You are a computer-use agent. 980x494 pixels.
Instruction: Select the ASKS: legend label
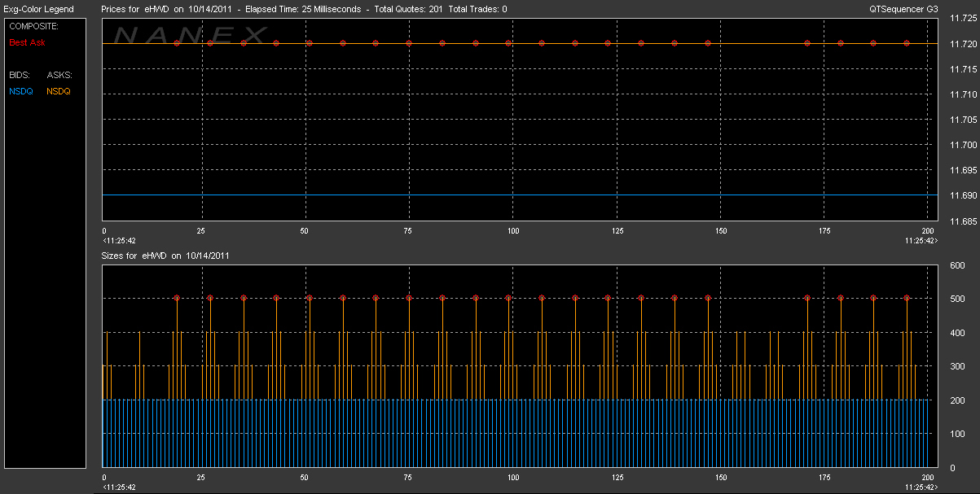click(59, 75)
